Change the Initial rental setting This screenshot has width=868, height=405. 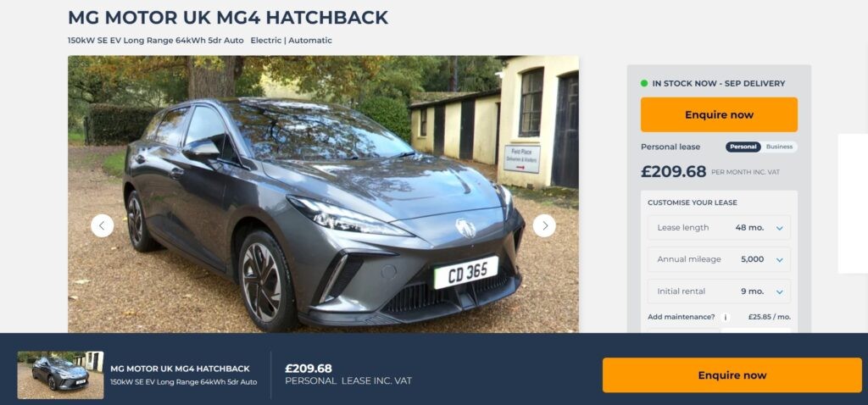(719, 291)
